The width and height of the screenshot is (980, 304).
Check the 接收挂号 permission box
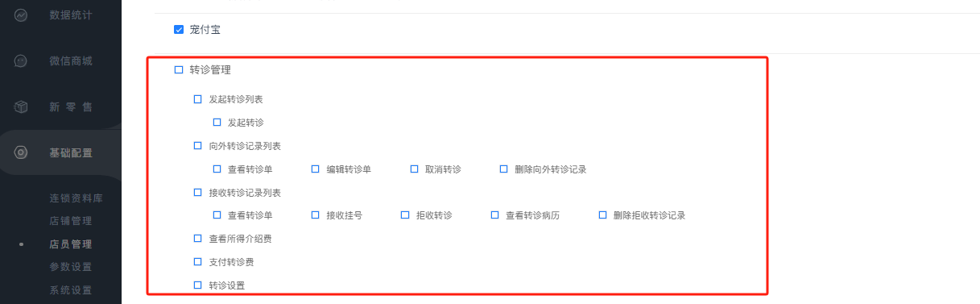click(316, 215)
